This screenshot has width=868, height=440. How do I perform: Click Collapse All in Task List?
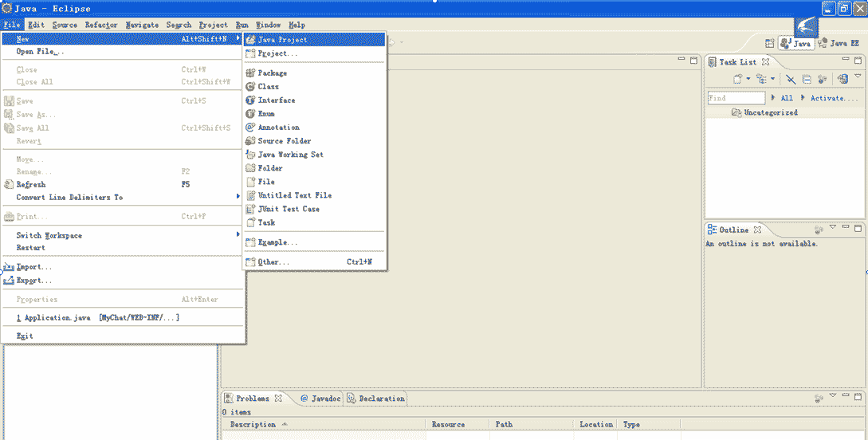click(x=807, y=80)
